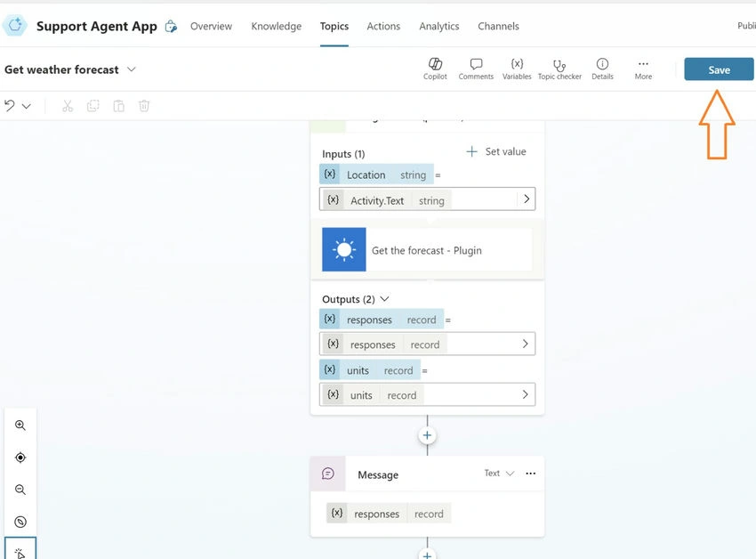Go to the Knowledge tab
This screenshot has height=559, width=756.
(277, 26)
